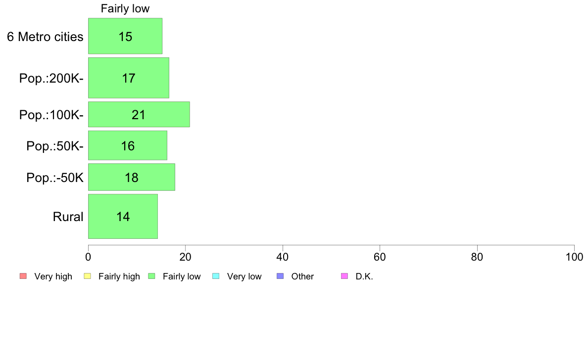The image size is (588, 364).
Task: Click the blue Other legend swatch
Action: click(x=280, y=276)
